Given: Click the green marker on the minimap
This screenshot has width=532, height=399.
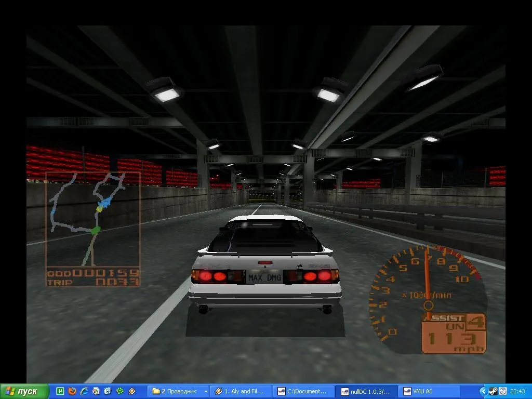Looking at the screenshot, I should click(96, 231).
